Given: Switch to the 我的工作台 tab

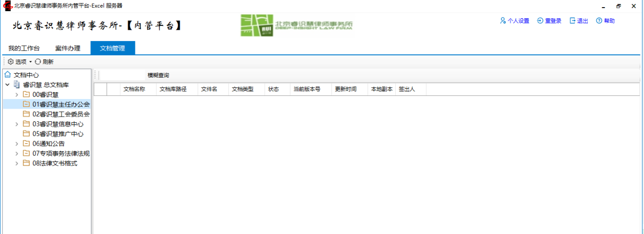Looking at the screenshot, I should [24, 48].
